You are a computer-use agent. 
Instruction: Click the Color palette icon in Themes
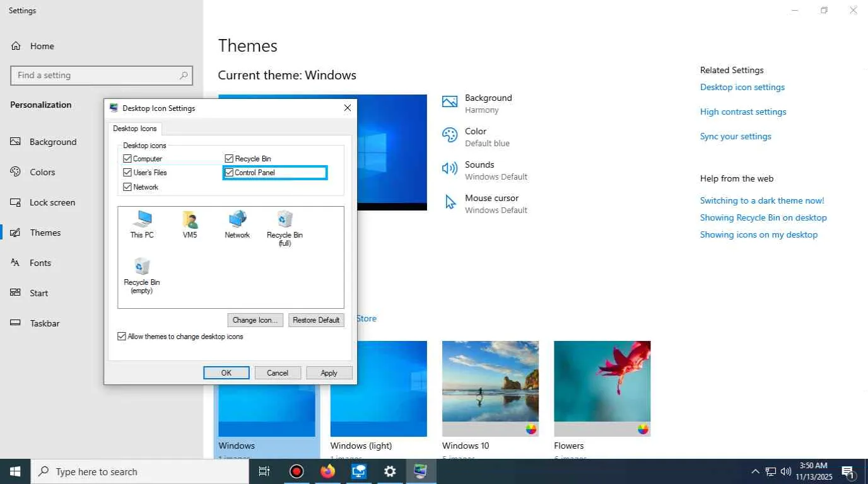click(x=450, y=135)
